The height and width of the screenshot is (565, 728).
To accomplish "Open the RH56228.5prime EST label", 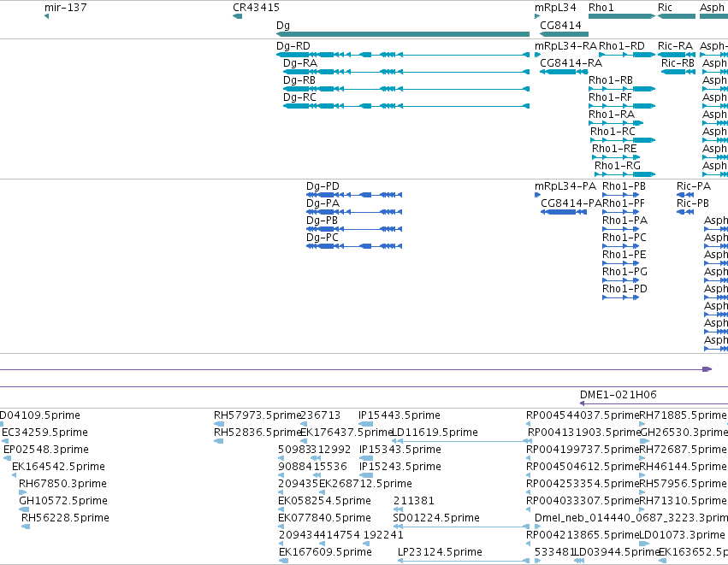I will (x=66, y=518).
